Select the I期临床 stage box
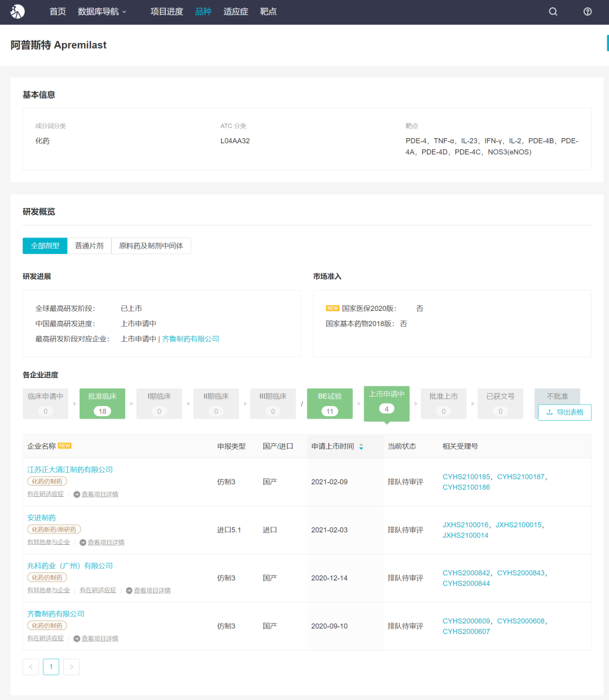Screen dimensions: 609x700 point(159,403)
